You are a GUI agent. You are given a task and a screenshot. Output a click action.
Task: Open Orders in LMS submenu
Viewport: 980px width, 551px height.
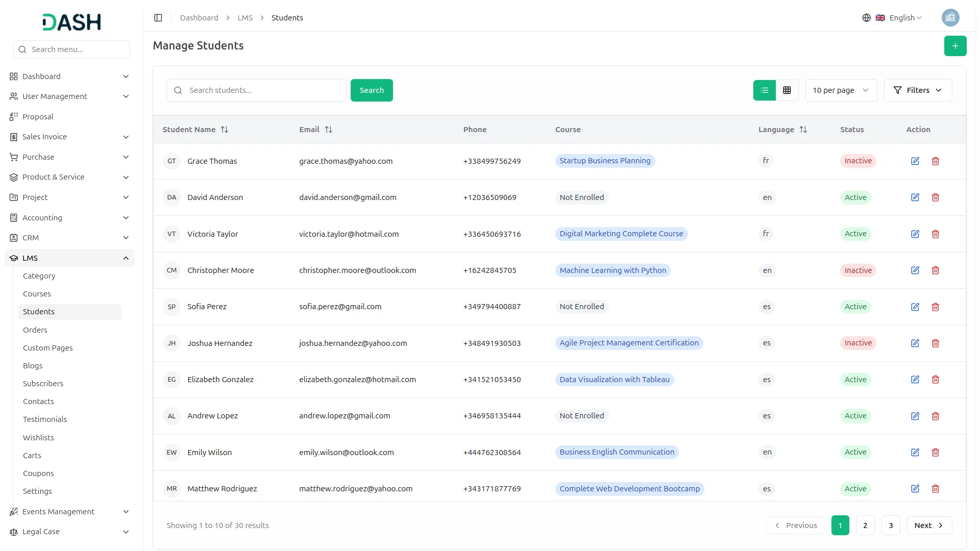35,330
